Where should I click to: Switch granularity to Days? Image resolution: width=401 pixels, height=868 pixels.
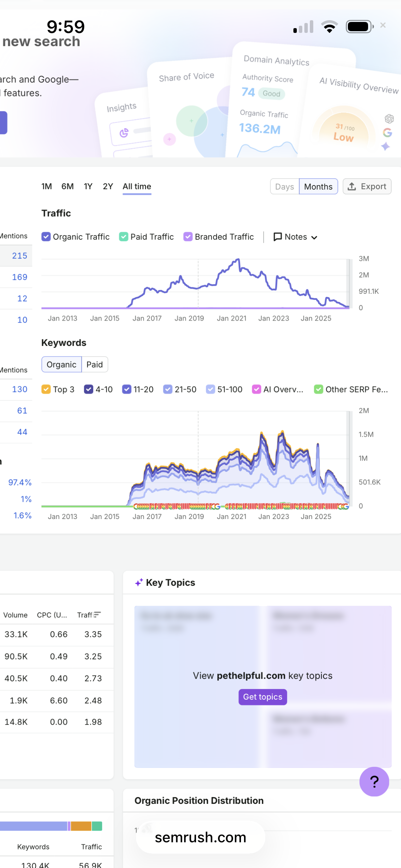284,186
